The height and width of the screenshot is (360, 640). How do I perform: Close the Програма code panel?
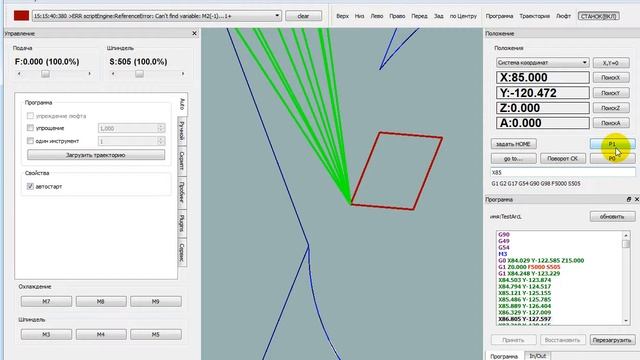tap(636, 199)
